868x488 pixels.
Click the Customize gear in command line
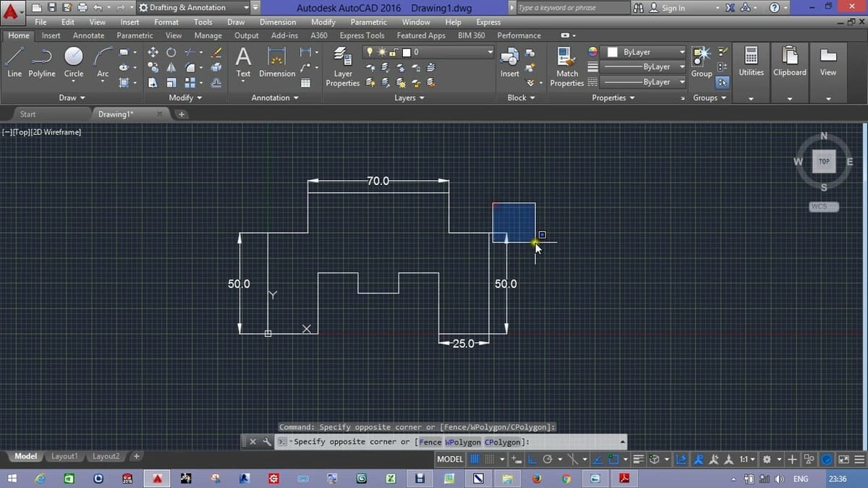coord(266,442)
